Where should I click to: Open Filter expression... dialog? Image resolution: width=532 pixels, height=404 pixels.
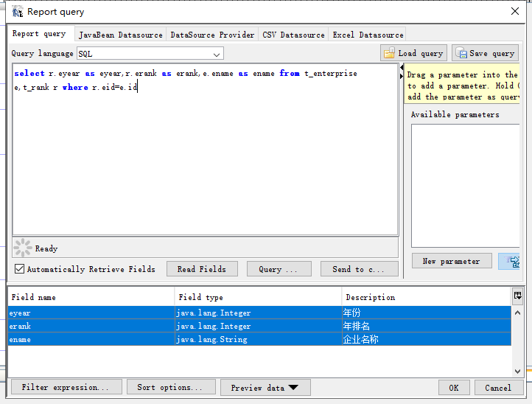66,387
